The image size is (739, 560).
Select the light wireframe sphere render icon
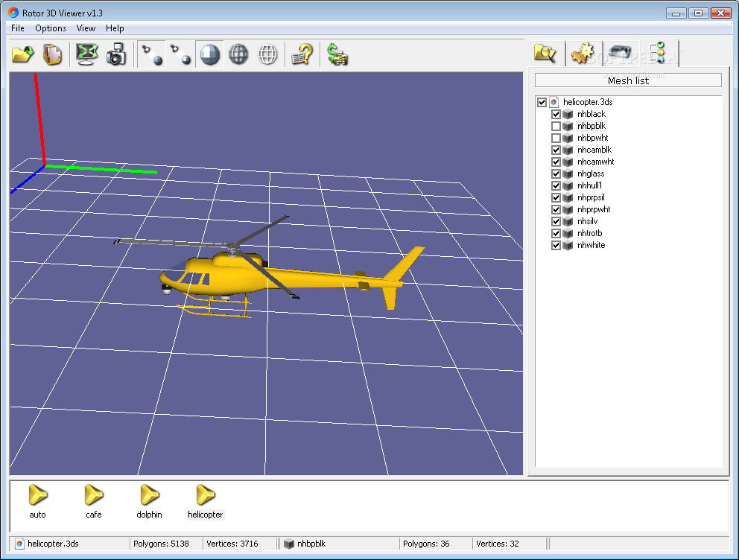(267, 54)
